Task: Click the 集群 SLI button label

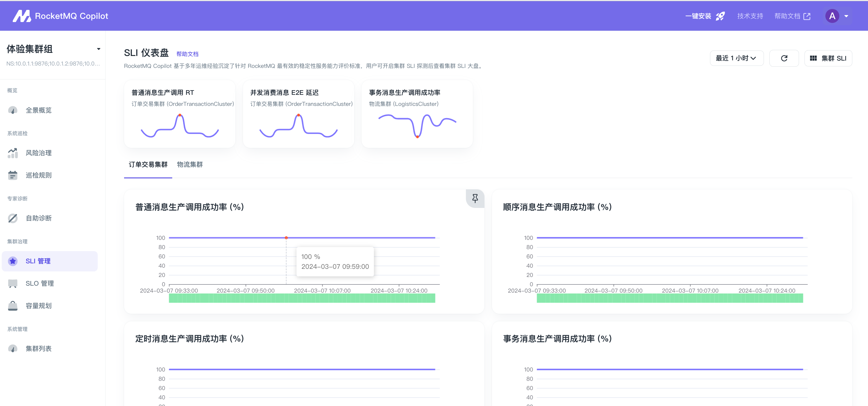Action: [x=834, y=58]
